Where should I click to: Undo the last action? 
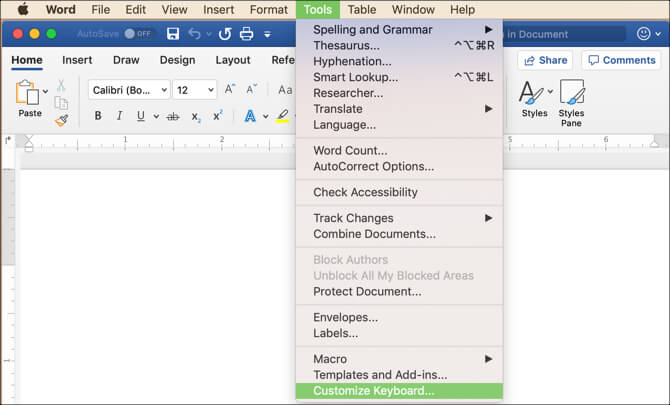(x=194, y=34)
